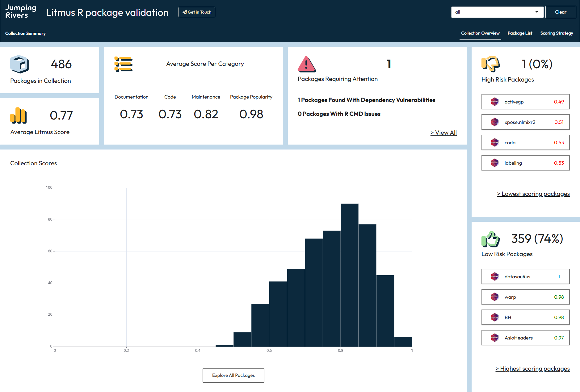The height and width of the screenshot is (392, 580).
Task: Click '1 Packages Found With Dependency Vulnerabilities'
Action: [366, 100]
